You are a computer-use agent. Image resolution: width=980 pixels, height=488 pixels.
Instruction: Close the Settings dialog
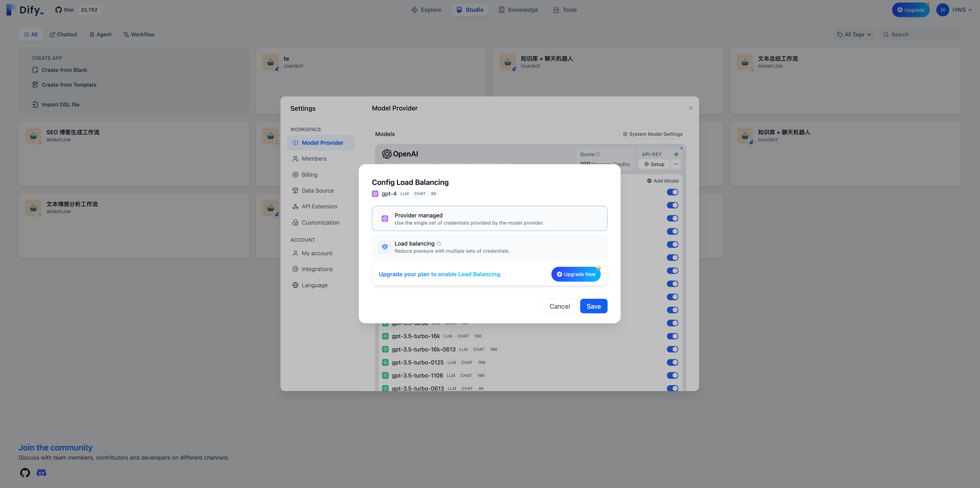[691, 108]
